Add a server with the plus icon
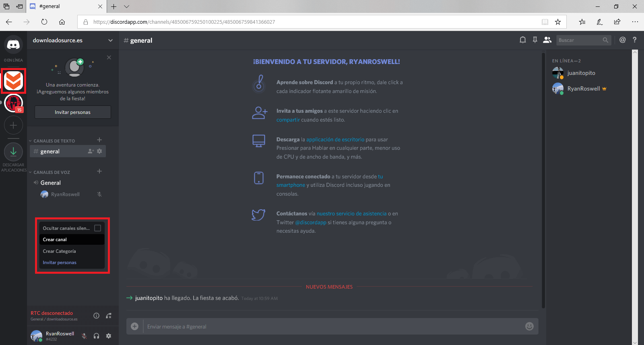The image size is (644, 345). coord(13,125)
